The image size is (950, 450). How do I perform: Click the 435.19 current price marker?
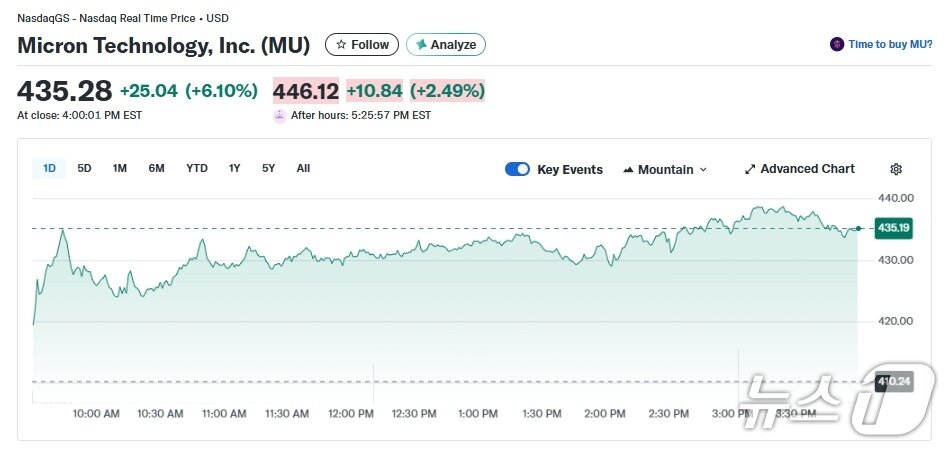(x=893, y=228)
